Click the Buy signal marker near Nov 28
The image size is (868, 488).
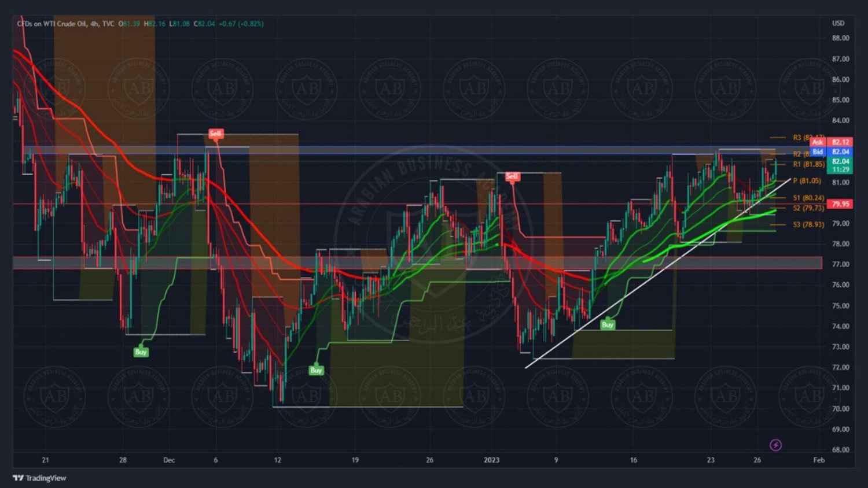pos(141,352)
